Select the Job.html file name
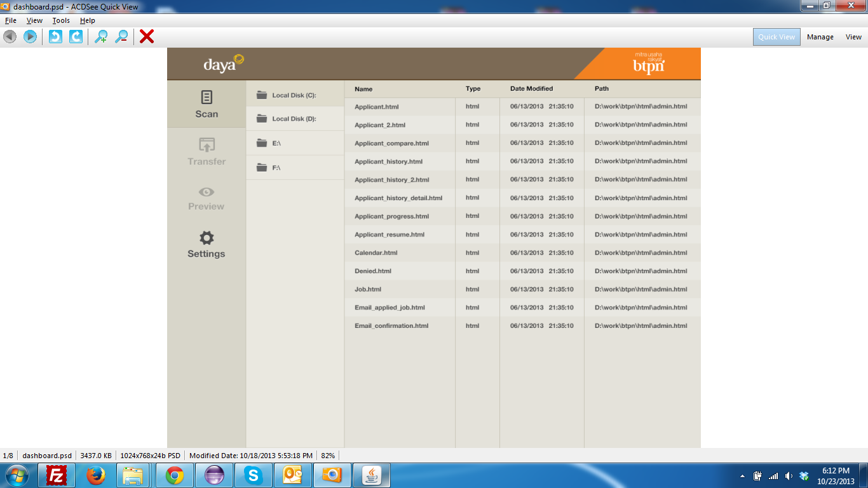The width and height of the screenshot is (868, 488). pyautogui.click(x=368, y=290)
